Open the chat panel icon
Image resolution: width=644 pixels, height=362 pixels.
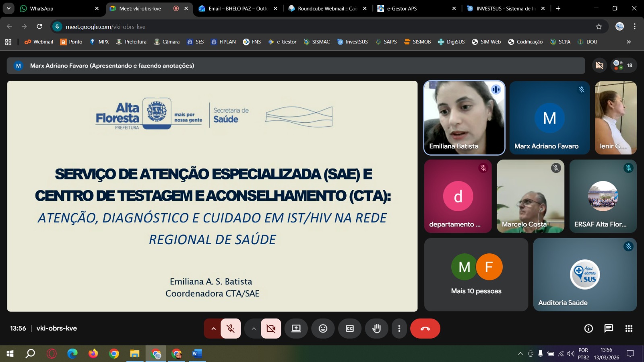pos(609,329)
